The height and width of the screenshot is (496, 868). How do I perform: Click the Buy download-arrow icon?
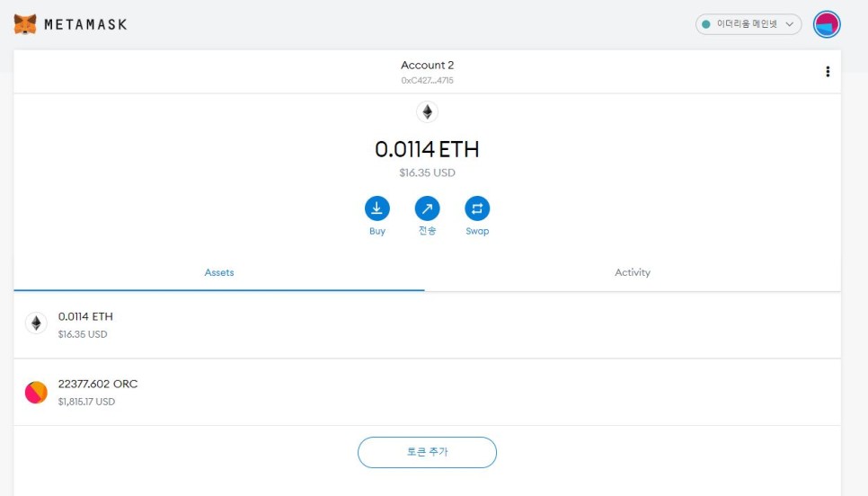377,208
